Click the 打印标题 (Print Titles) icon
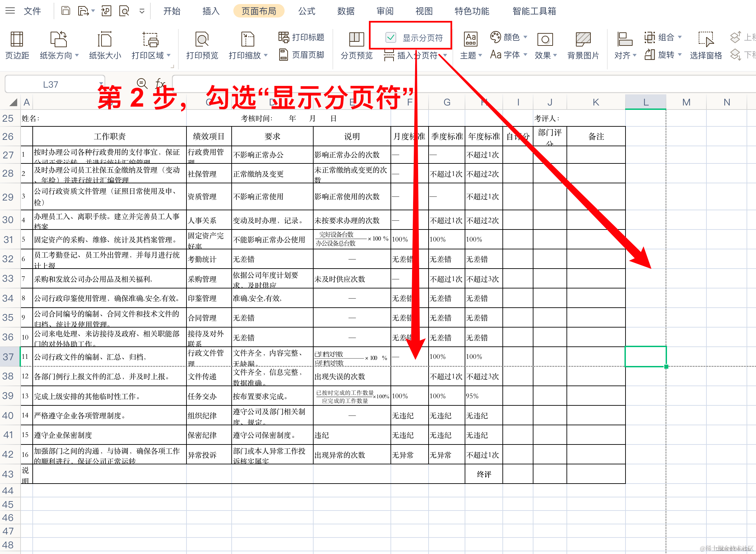This screenshot has height=554, width=756. click(301, 37)
